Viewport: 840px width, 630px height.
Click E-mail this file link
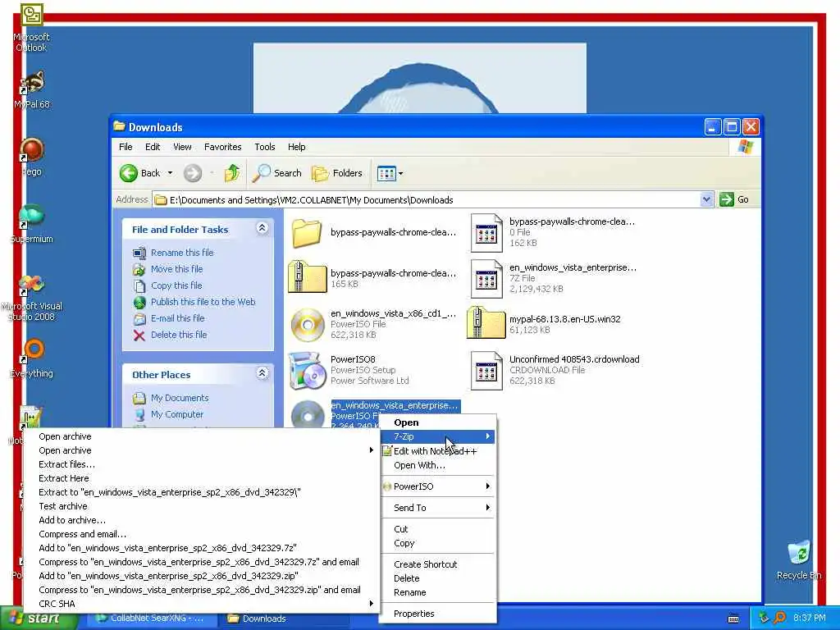click(178, 318)
